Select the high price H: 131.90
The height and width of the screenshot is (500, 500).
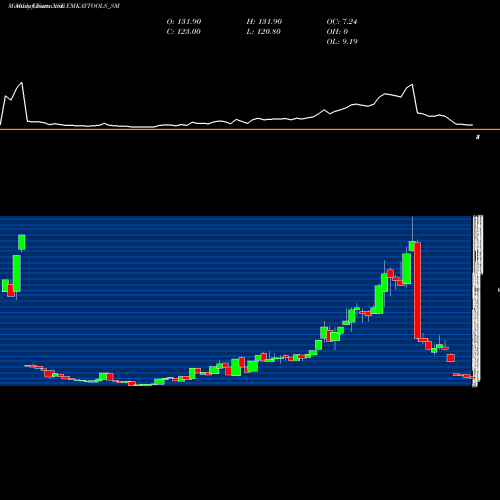(264, 22)
